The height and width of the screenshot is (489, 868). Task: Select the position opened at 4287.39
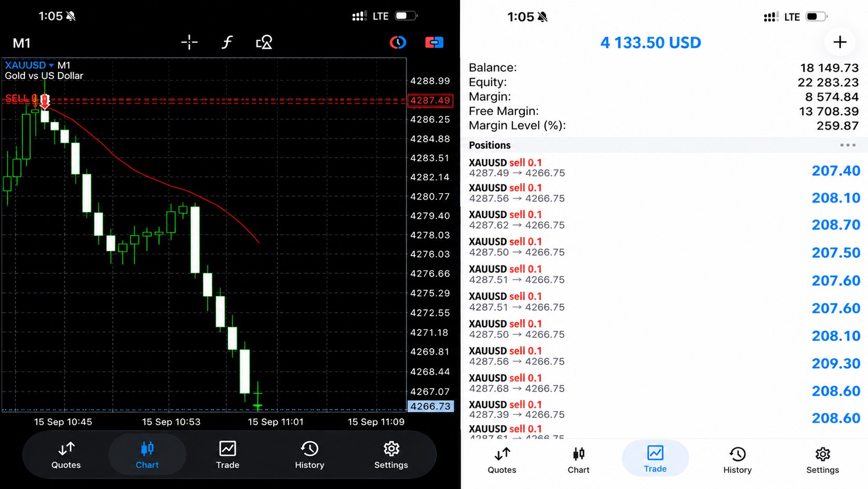(x=664, y=409)
